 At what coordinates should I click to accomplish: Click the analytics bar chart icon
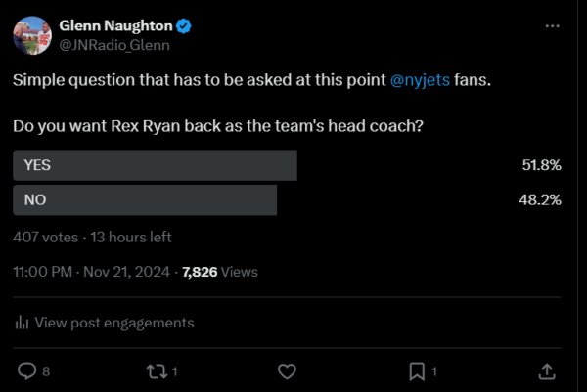click(x=22, y=323)
